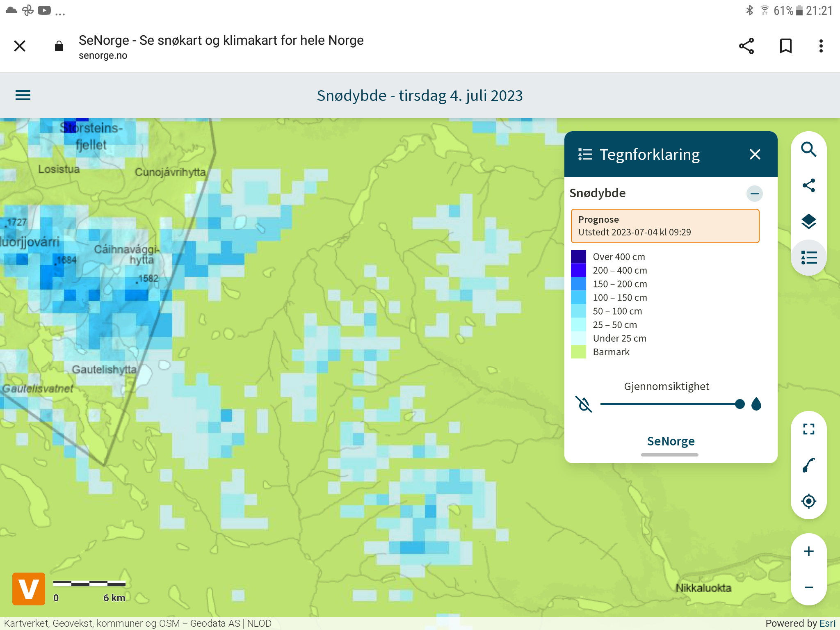Enter fullscreen map view

click(x=808, y=429)
